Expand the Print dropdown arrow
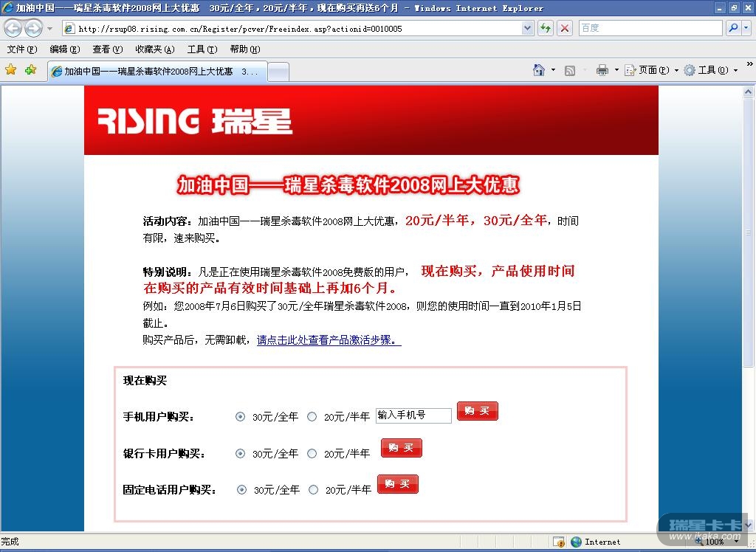 coord(616,70)
